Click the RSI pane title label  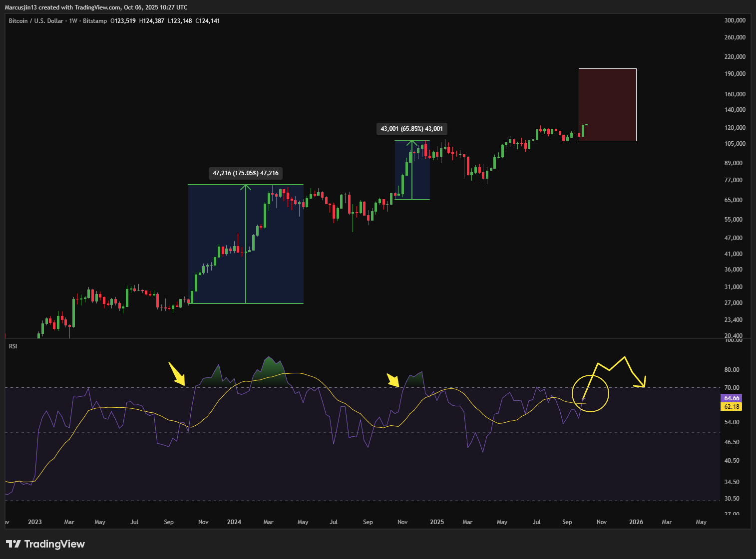click(13, 346)
